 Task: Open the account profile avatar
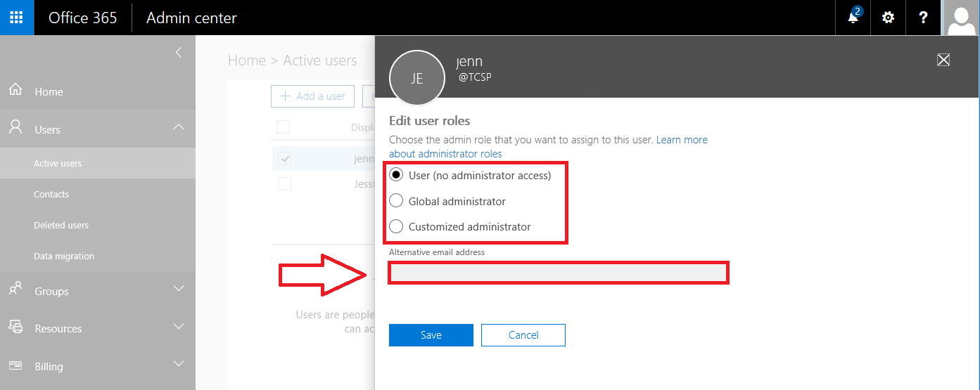961,18
